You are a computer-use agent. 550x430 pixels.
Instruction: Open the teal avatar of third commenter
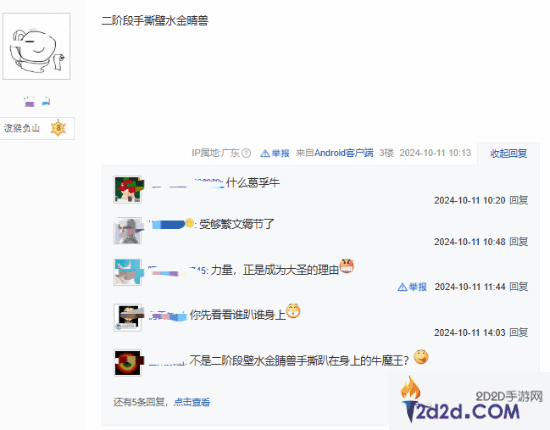pos(128,273)
